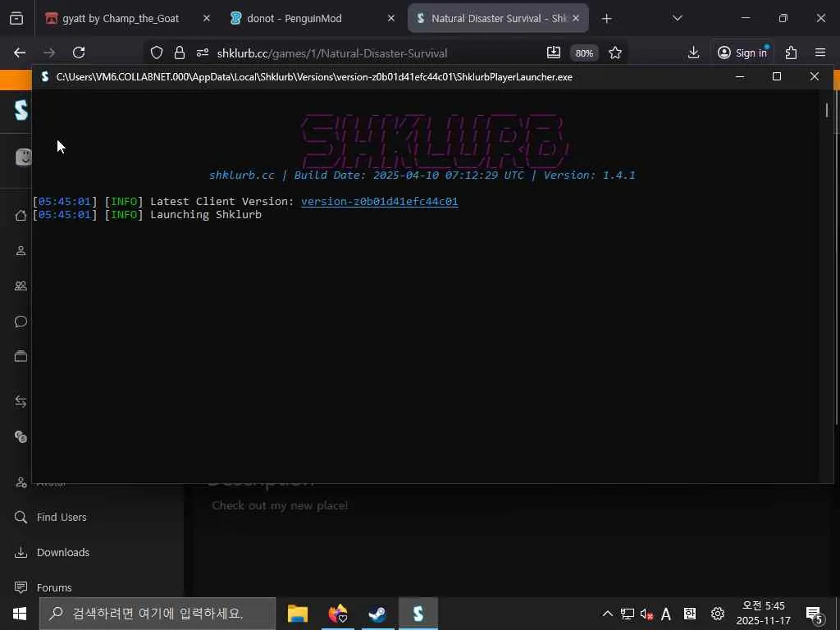This screenshot has width=840, height=630.
Task: Click the install page app icon
Action: pyautogui.click(x=554, y=52)
